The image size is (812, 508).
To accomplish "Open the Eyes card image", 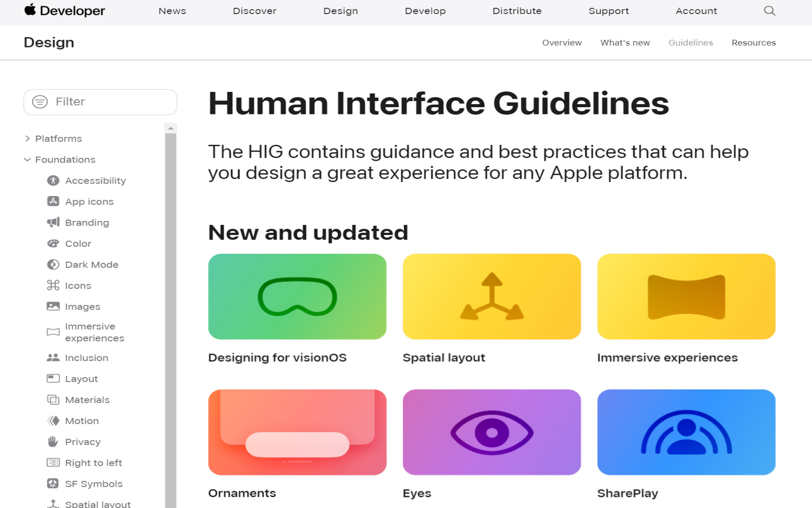I will (492, 432).
